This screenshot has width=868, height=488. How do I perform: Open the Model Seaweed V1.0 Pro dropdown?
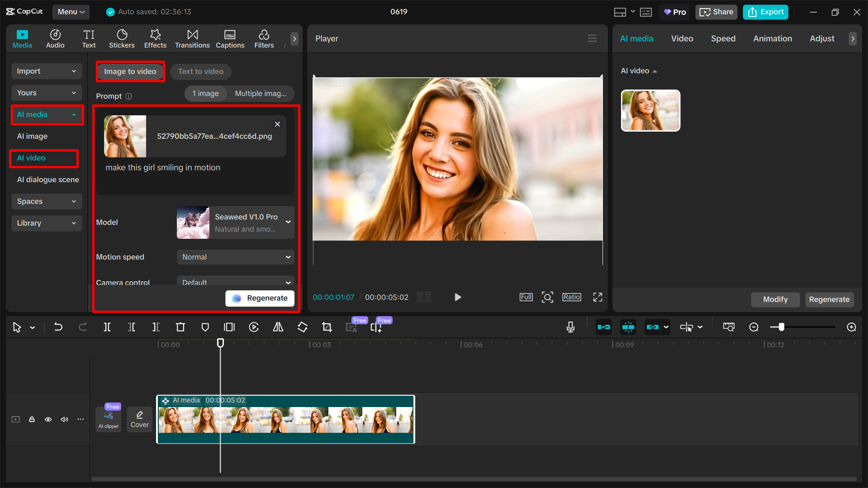[235, 223]
